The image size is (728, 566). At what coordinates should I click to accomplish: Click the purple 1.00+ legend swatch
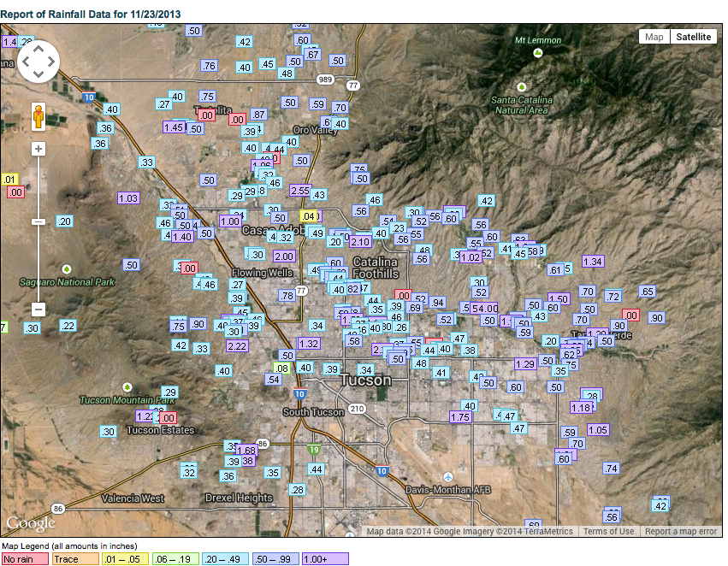[324, 559]
